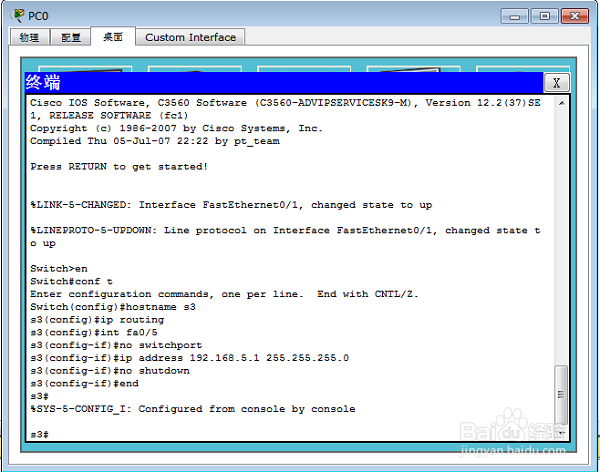Screen dimensions: 600x472
Task: Click the 'ip address 192.168.5.1' line
Action: tap(189, 358)
